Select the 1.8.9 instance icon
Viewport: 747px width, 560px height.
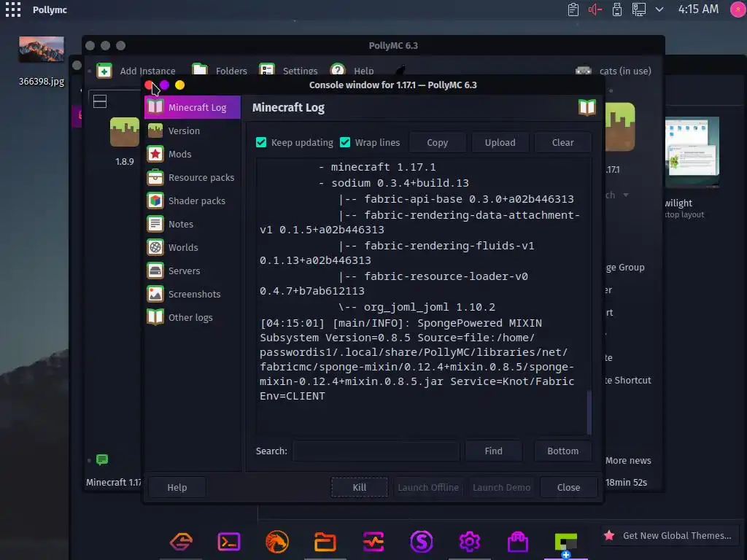click(x=124, y=132)
